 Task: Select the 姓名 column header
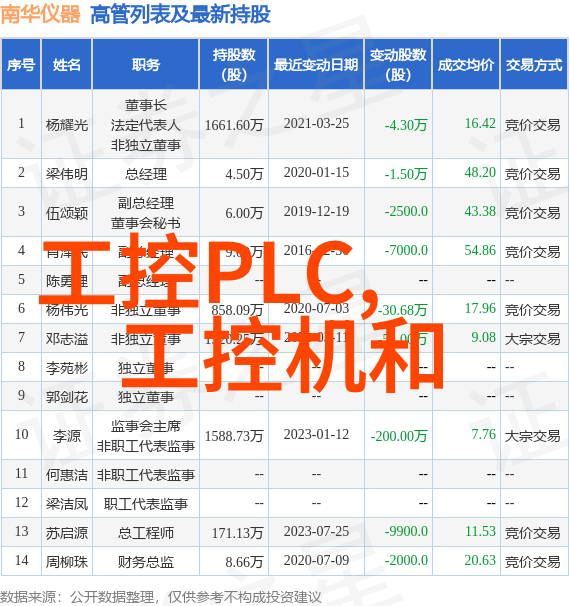(66, 65)
